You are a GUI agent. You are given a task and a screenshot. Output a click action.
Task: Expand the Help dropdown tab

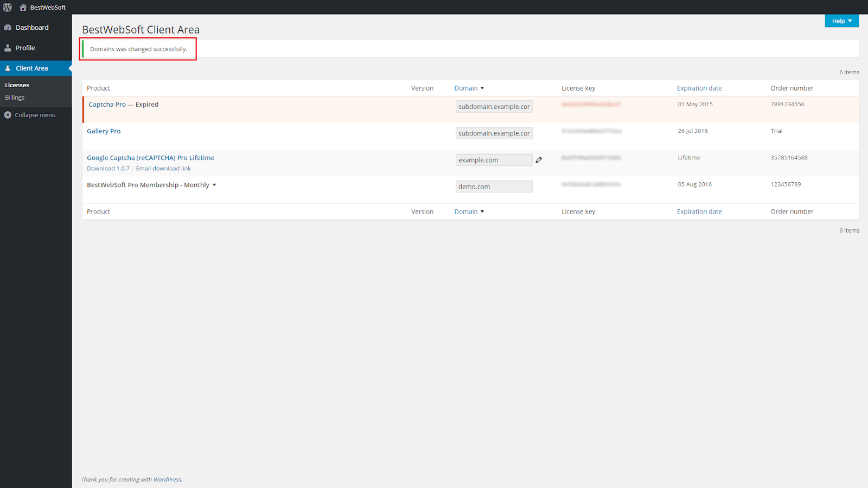[842, 21]
